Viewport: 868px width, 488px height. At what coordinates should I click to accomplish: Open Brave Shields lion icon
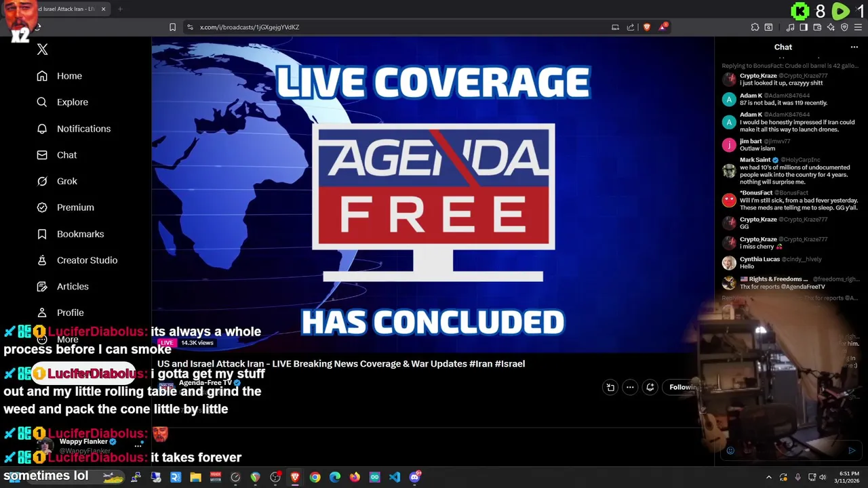point(646,27)
